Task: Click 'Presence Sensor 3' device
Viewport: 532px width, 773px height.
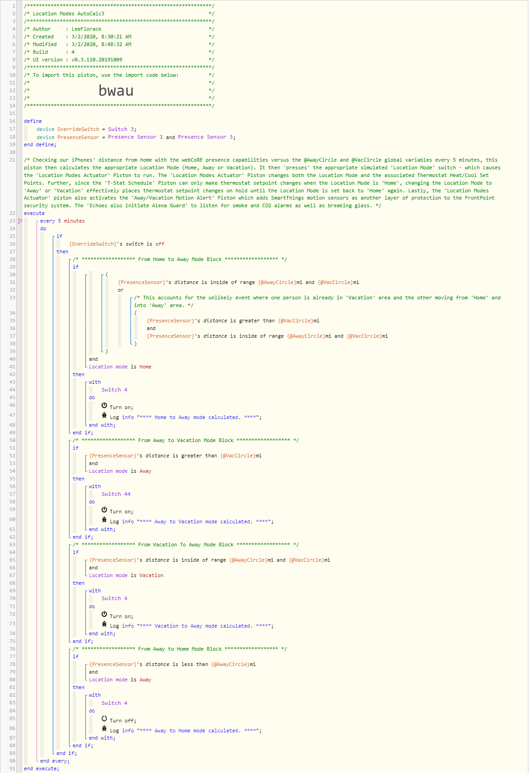Action: coord(205,137)
